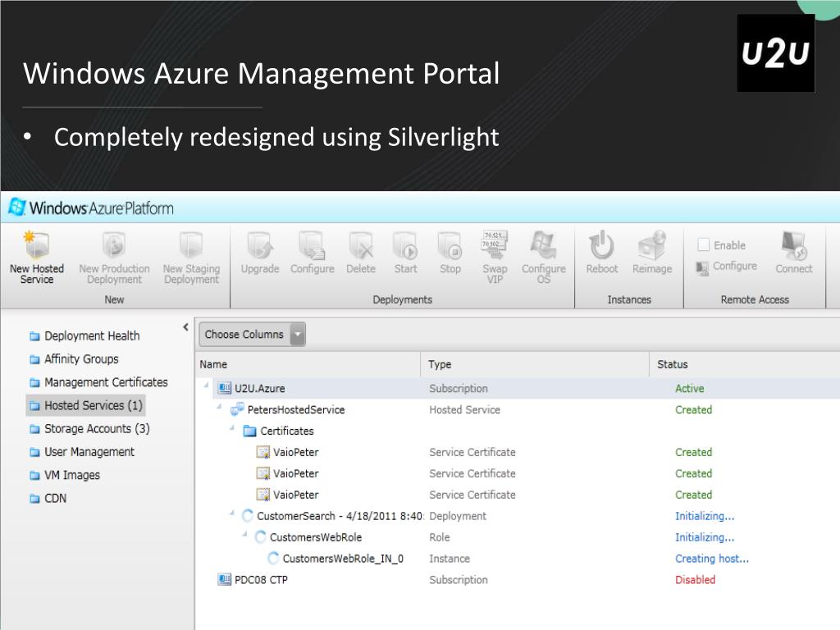Open User Management in sidebar
Screen dimensions: 840x630
82,452
